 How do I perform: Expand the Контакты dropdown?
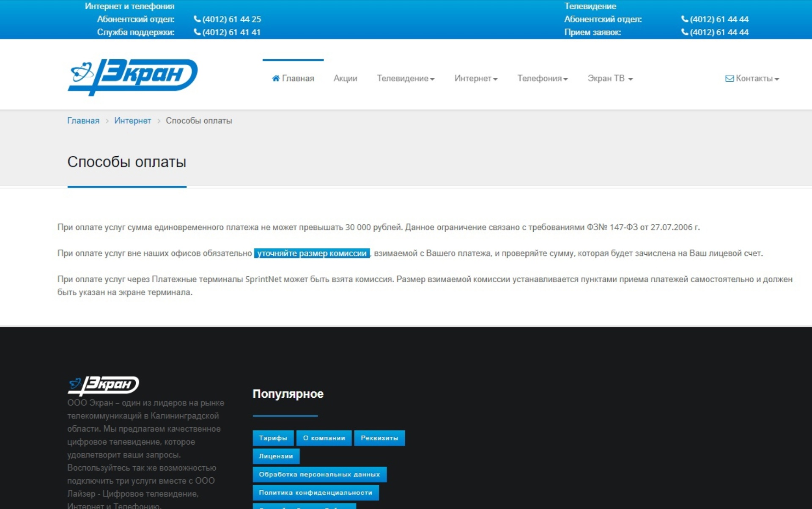click(x=752, y=78)
